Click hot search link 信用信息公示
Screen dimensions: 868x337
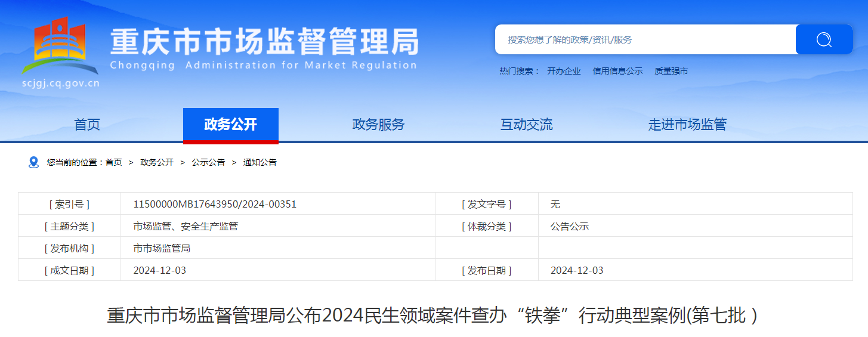point(617,71)
